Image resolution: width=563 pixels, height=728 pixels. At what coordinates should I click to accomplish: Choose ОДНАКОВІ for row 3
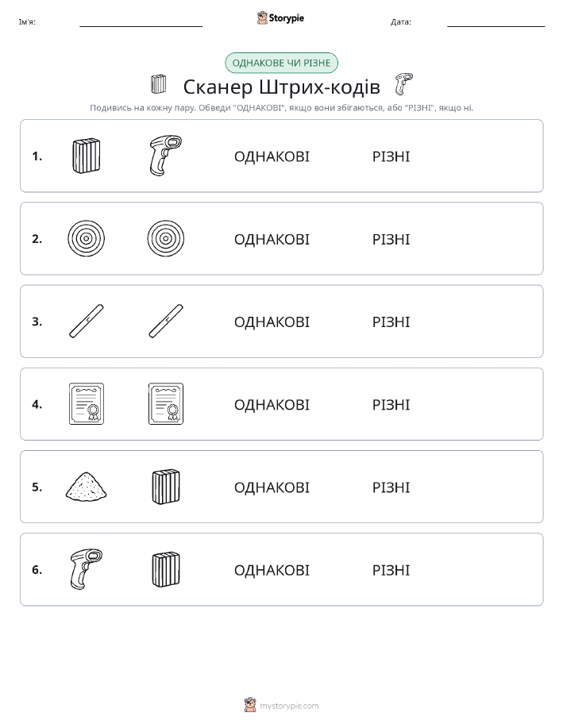[272, 322]
